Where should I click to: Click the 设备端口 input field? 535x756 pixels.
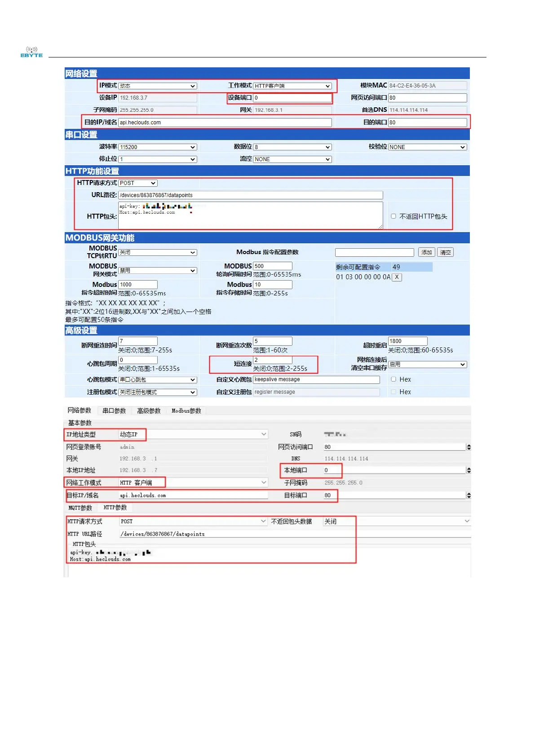292,97
